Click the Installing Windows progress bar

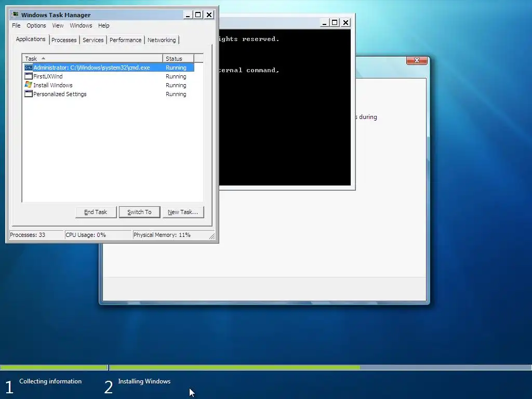(x=320, y=367)
